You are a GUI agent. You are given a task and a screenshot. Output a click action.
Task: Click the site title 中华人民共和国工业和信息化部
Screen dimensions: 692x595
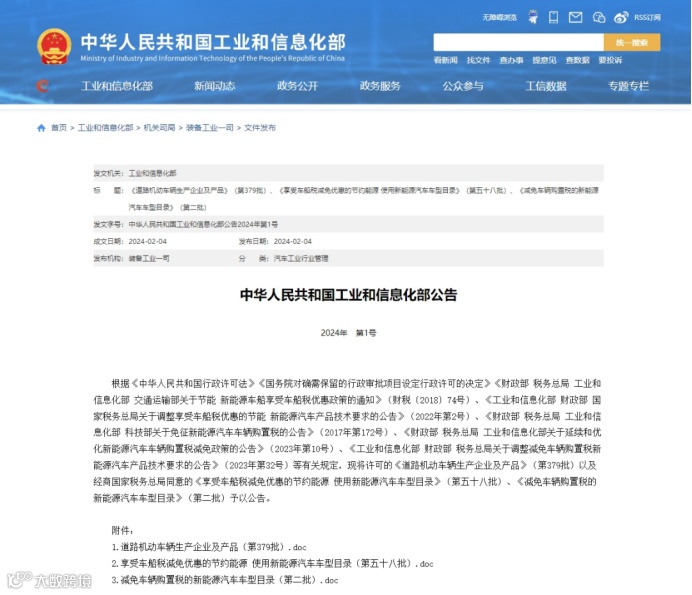213,42
